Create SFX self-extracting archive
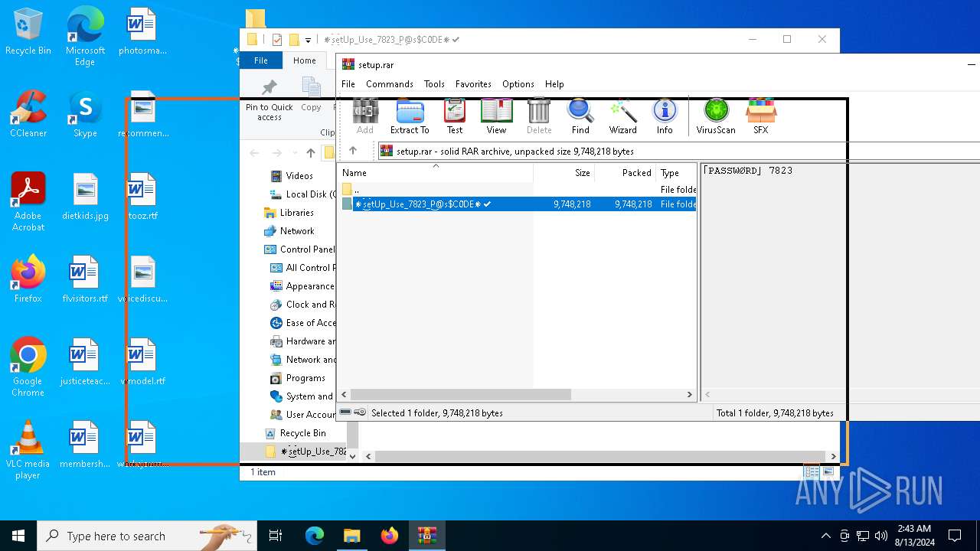Viewport: 980px width, 551px height. click(x=760, y=116)
